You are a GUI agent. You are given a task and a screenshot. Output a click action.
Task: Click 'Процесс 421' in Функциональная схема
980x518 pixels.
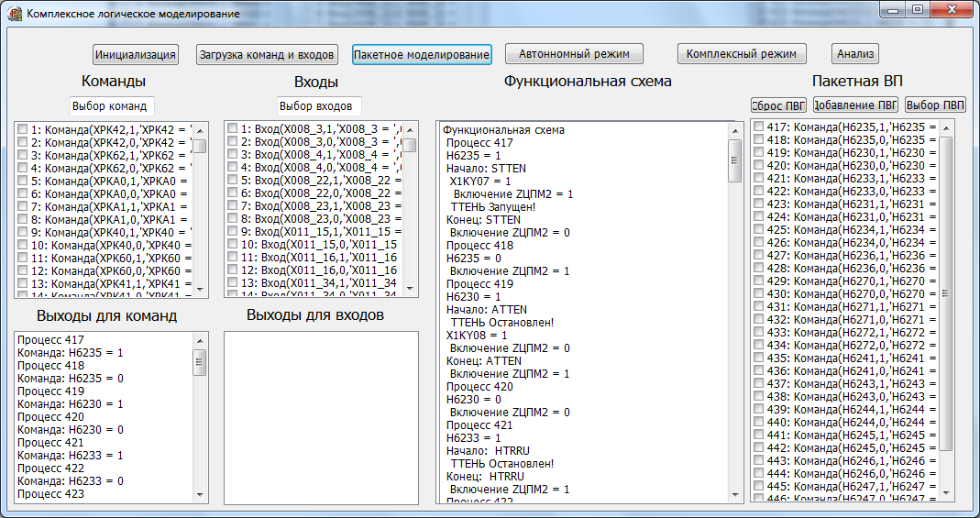tap(479, 425)
